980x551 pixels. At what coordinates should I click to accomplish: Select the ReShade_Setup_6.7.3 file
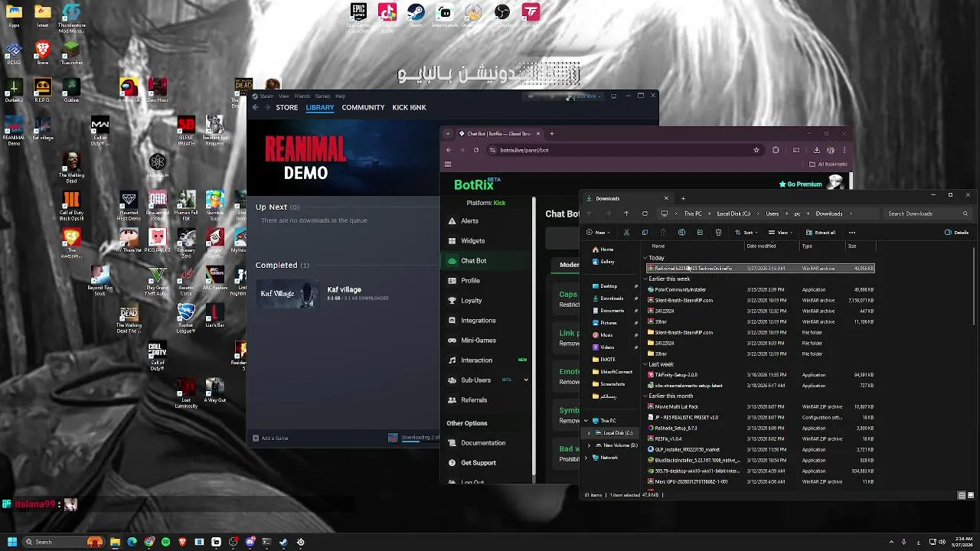point(760,429)
